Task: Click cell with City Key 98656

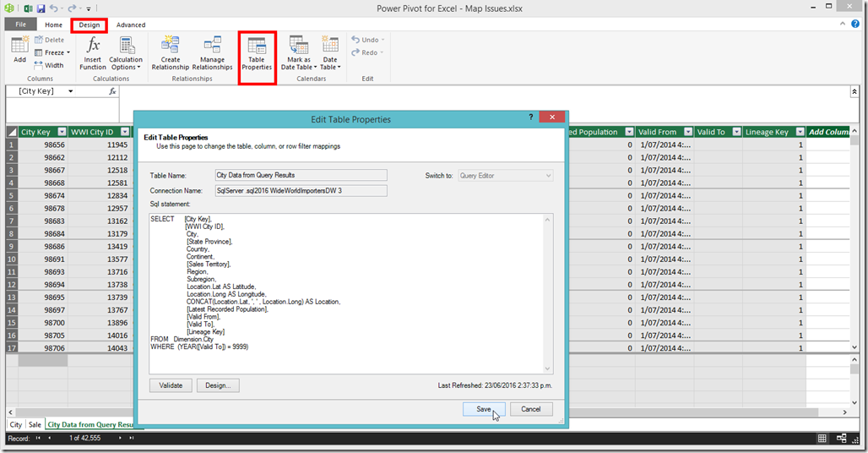Action: (43, 145)
